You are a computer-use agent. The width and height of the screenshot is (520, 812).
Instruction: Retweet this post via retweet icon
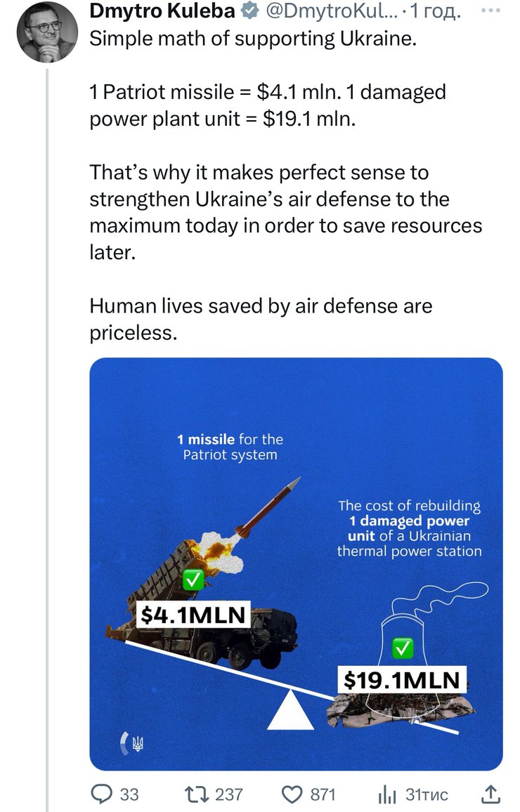click(x=192, y=794)
